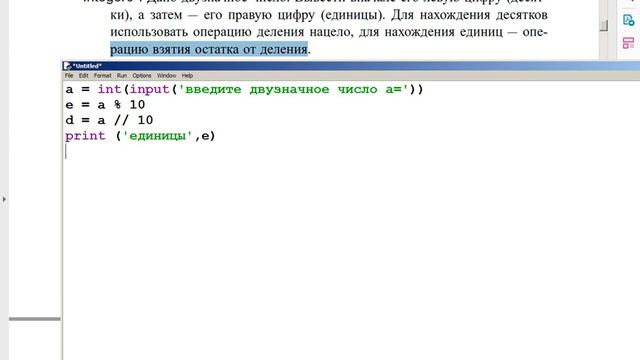Click the gray horizontal scrollbar thumb below the document
Viewport: 640px width, 360px height.
(35, 319)
